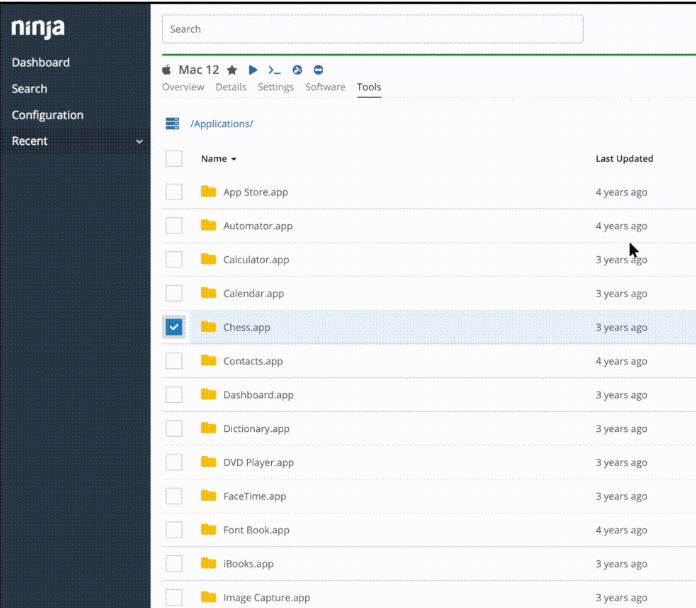Viewport: 696px width, 608px height.
Task: Favorite Mac 12 with the star icon
Action: 232,70
